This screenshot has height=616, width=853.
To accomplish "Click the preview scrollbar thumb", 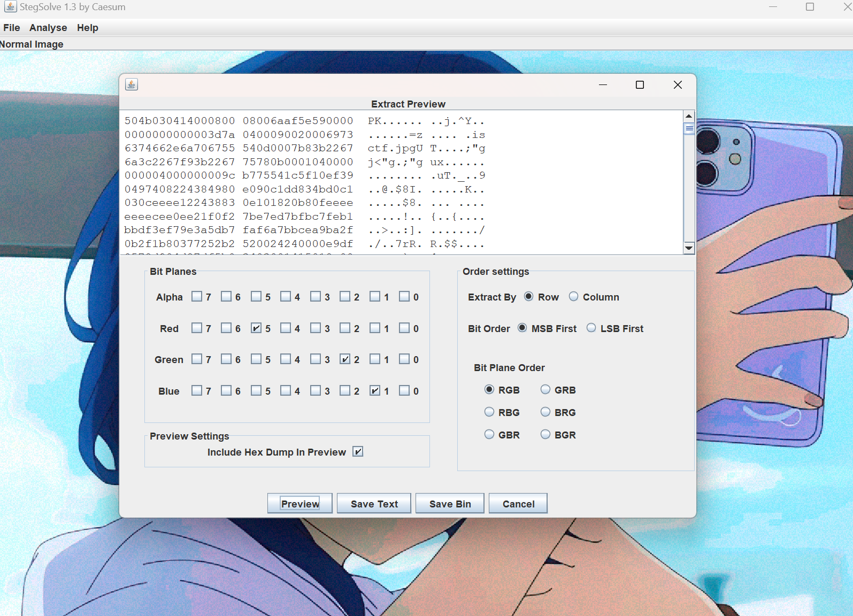I will [x=689, y=128].
